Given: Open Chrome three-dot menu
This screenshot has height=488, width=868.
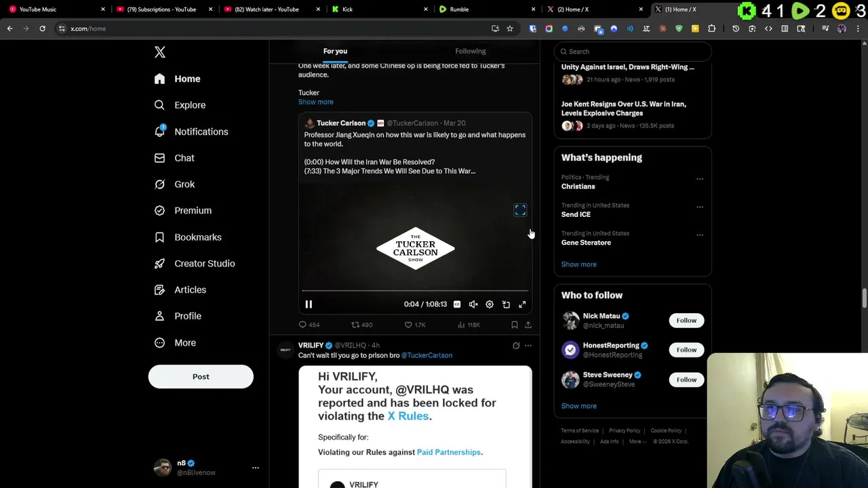Looking at the screenshot, I should (858, 28).
